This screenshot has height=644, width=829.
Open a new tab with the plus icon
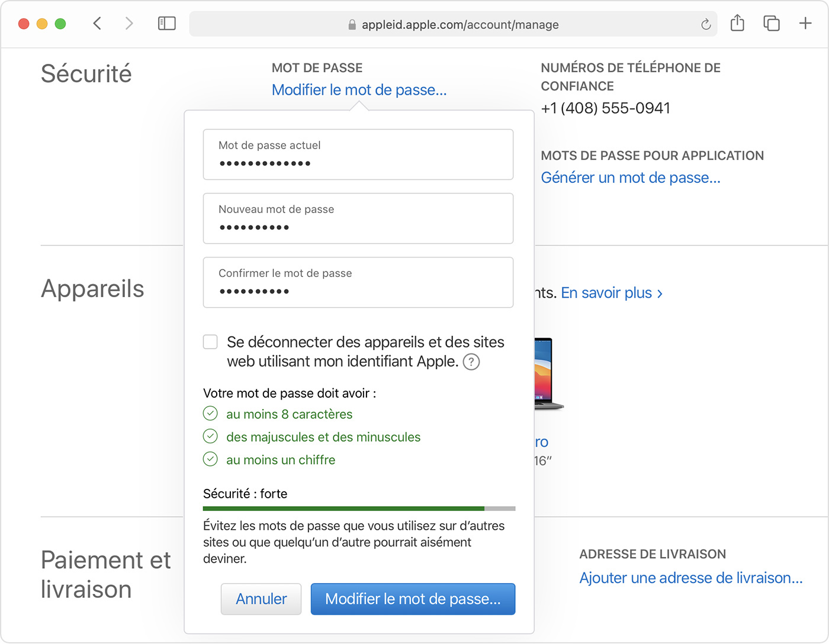coord(805,24)
